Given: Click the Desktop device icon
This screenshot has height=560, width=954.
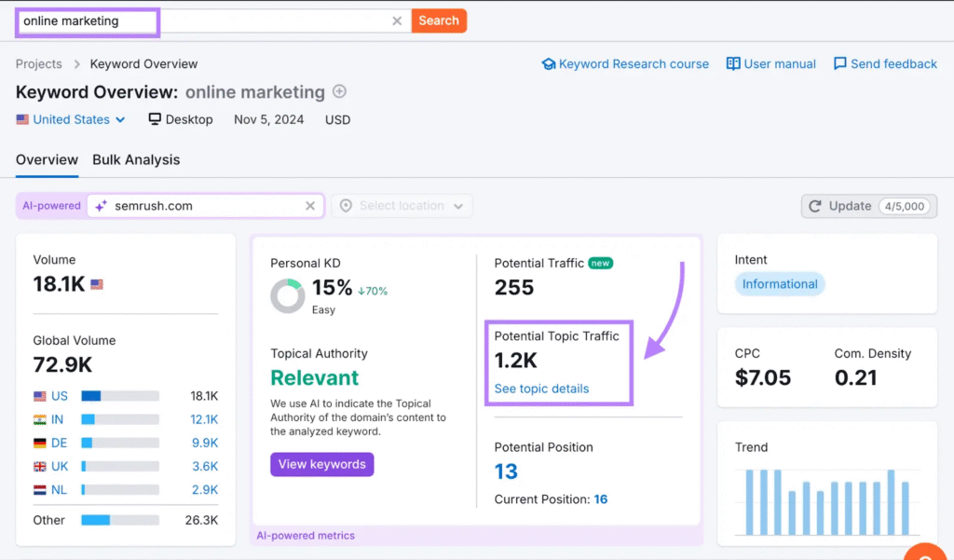Looking at the screenshot, I should pyautogui.click(x=154, y=119).
